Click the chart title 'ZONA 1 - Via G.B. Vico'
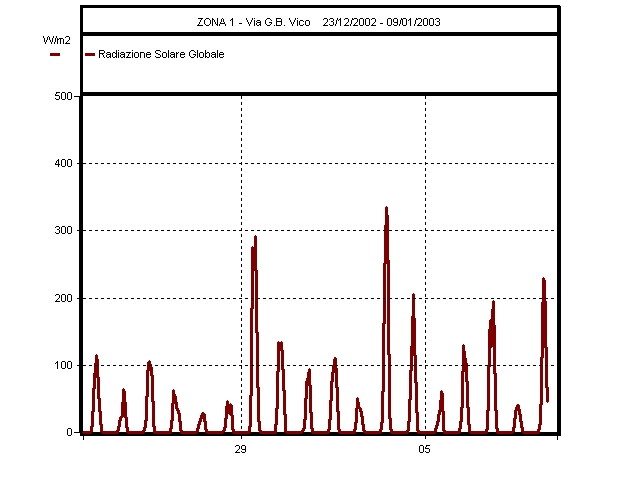 coord(253,22)
